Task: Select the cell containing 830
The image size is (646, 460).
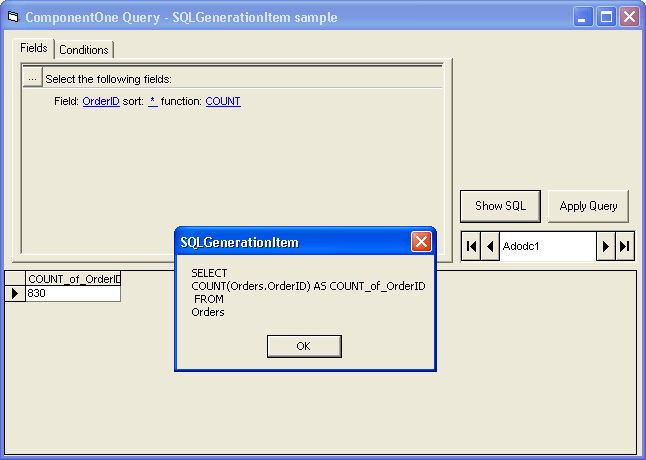Action: click(73, 294)
